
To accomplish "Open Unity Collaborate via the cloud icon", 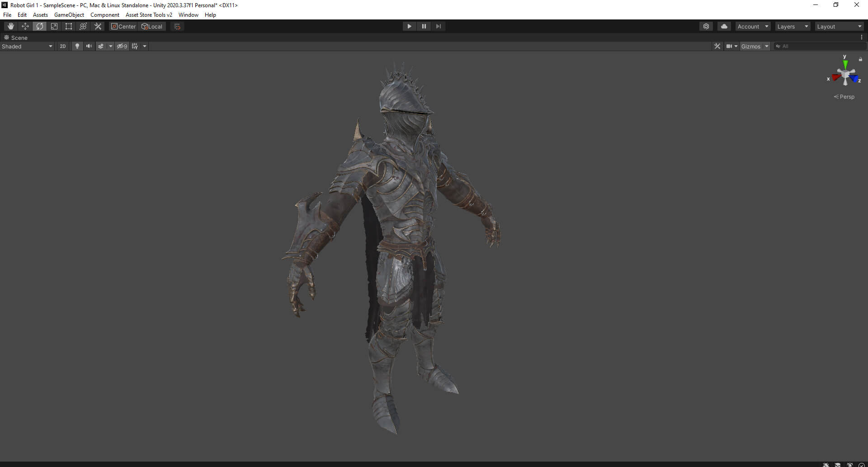I will click(724, 26).
